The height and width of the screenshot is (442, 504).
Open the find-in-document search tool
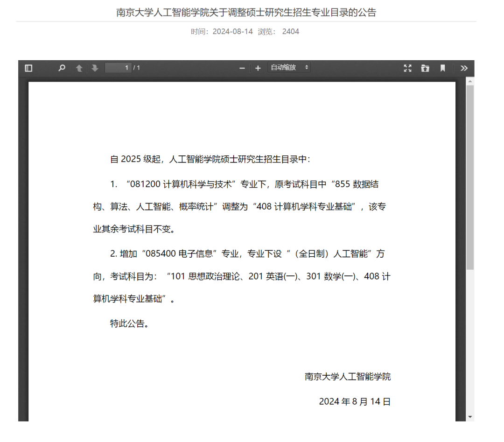tap(62, 68)
